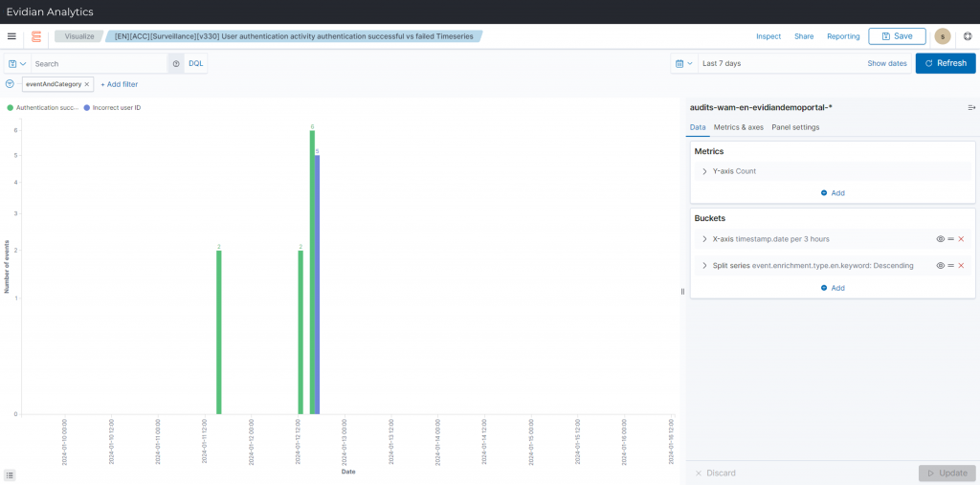The width and height of the screenshot is (980, 485).
Task: Refresh the query results
Action: (945, 63)
